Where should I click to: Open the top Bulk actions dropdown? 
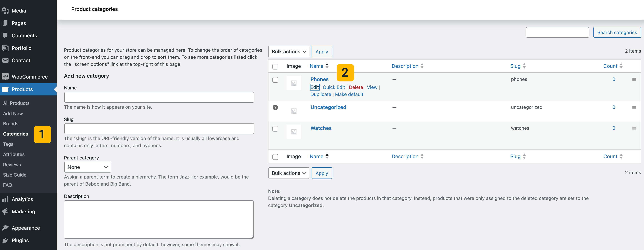pos(289,52)
